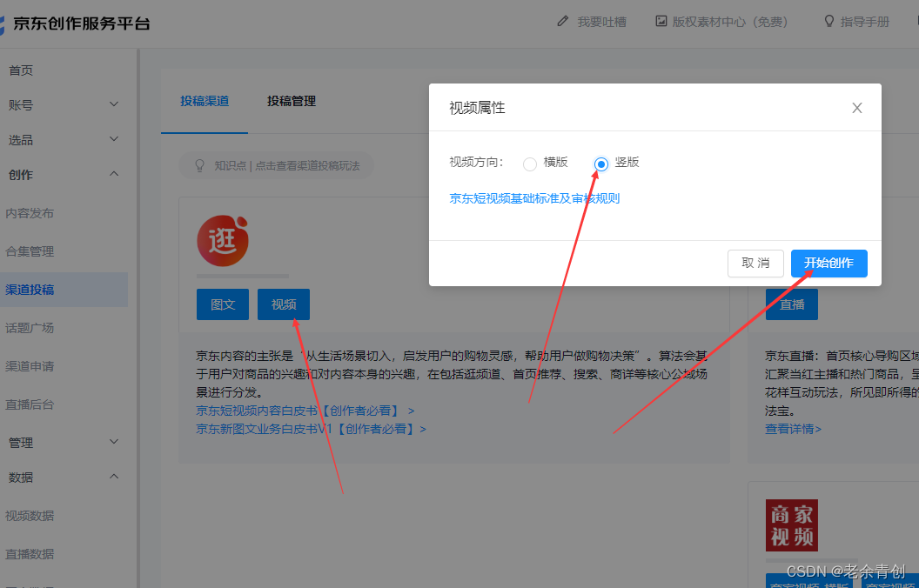Click the lightbulb icon beside 指导手册
Image resolution: width=919 pixels, height=588 pixels.
point(828,22)
